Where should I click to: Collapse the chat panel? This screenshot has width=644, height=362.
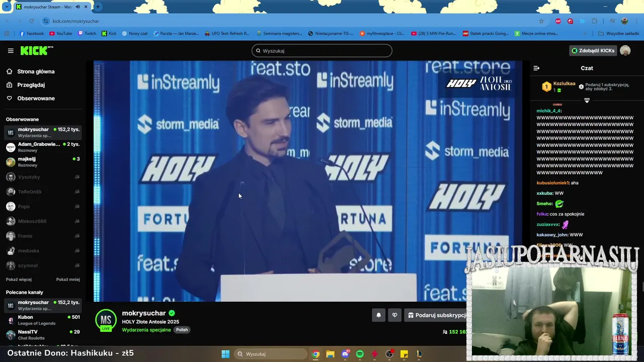coord(536,68)
